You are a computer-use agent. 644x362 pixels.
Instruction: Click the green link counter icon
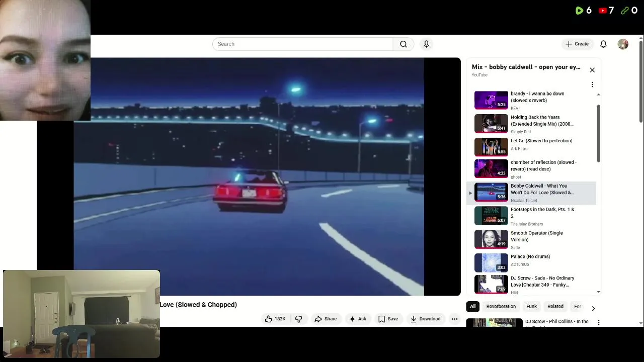pos(625,10)
